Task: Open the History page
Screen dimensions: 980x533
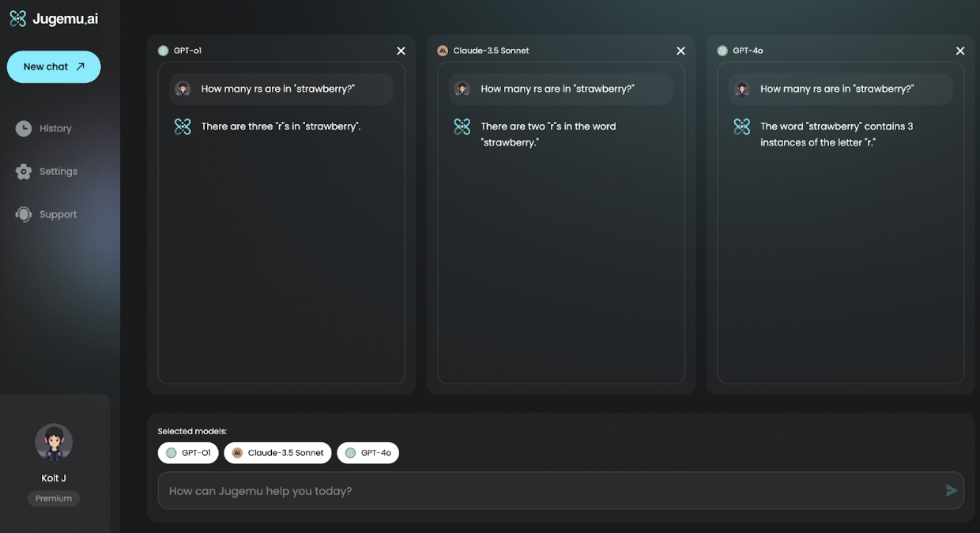Action: pyautogui.click(x=55, y=128)
